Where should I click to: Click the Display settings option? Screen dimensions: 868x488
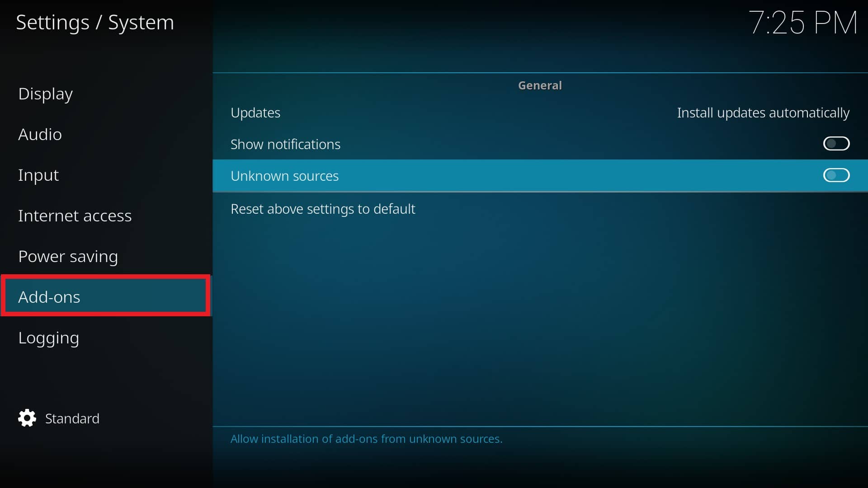coord(45,93)
